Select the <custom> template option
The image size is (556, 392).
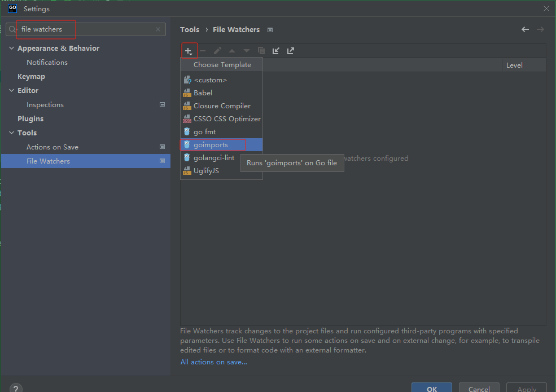point(210,80)
